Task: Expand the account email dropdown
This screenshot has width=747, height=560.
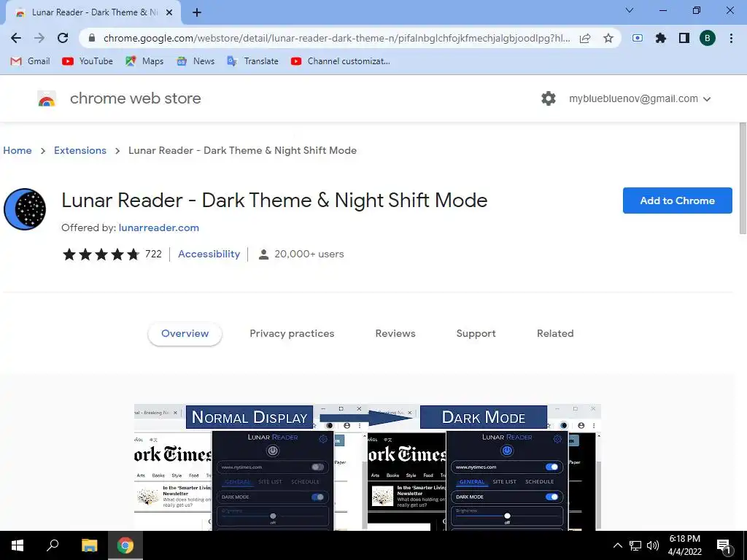Action: coord(707,99)
